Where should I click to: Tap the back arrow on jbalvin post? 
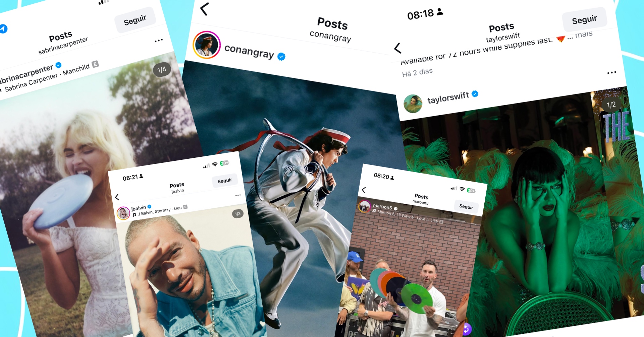click(117, 197)
